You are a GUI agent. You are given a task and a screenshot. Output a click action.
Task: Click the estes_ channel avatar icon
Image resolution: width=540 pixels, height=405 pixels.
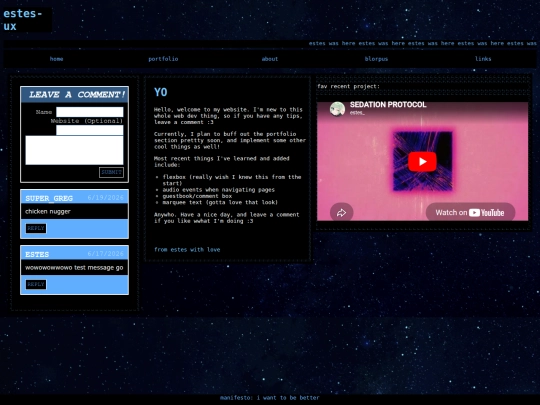[337, 108]
